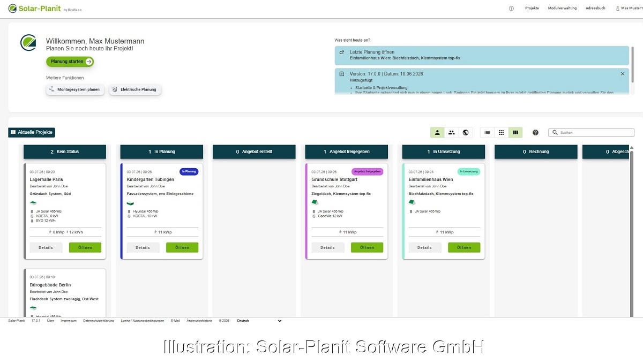Click inverter icon beside KOSTAL 10 kW
643x364 pixels.
[129, 216]
